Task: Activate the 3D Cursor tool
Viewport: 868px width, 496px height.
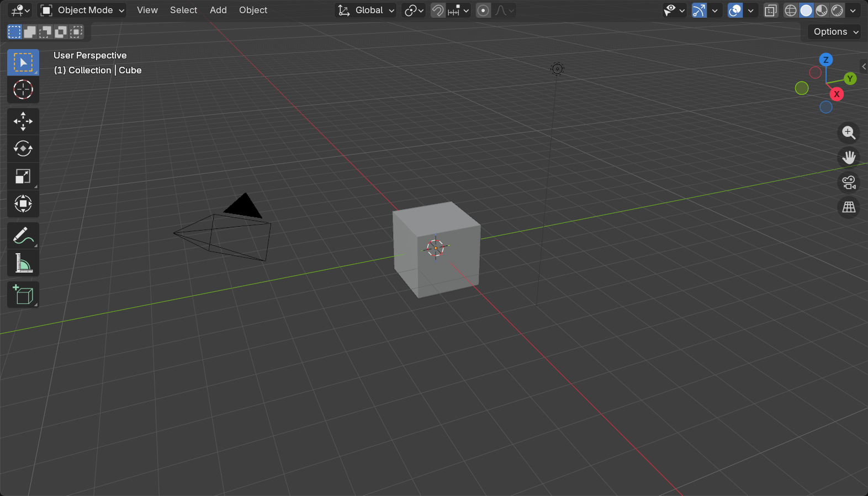Action: [x=23, y=89]
